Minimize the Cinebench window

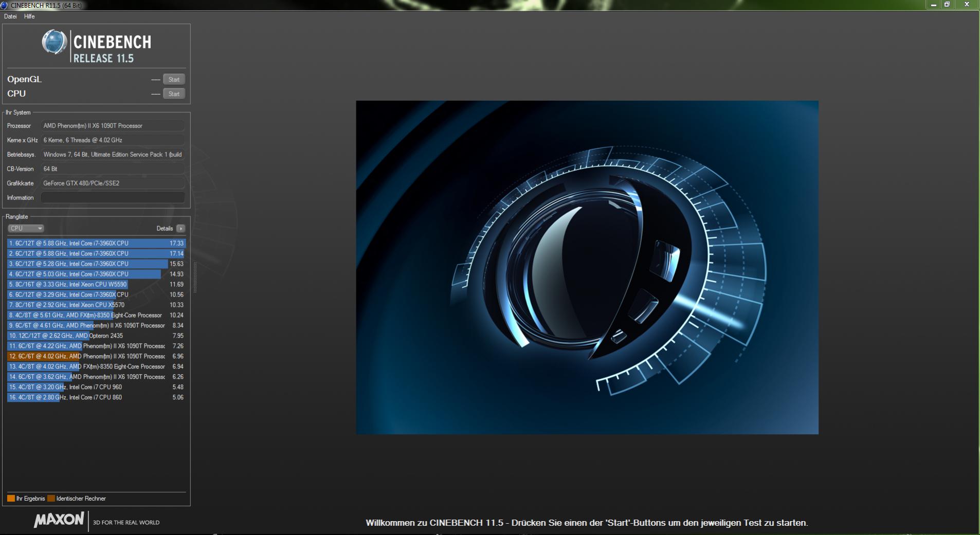pyautogui.click(x=934, y=5)
